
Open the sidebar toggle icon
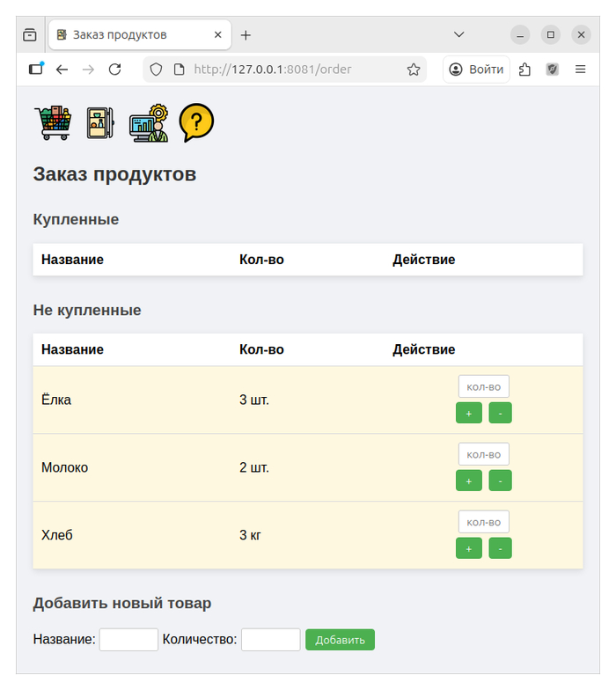36,69
